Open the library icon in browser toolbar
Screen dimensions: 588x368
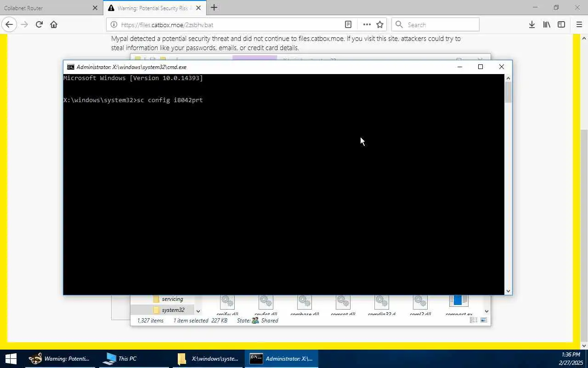(x=546, y=24)
